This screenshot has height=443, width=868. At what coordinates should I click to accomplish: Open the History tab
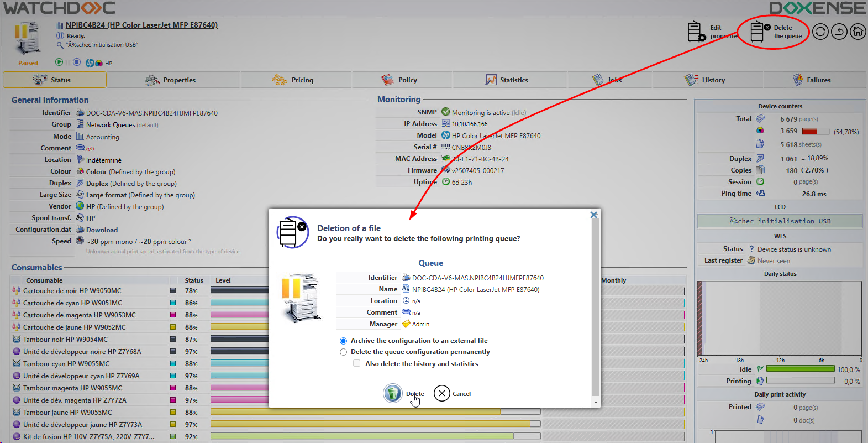707,80
